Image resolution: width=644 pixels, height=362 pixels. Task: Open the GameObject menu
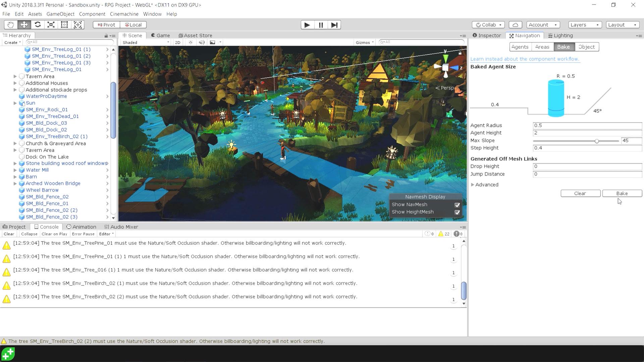coord(60,14)
